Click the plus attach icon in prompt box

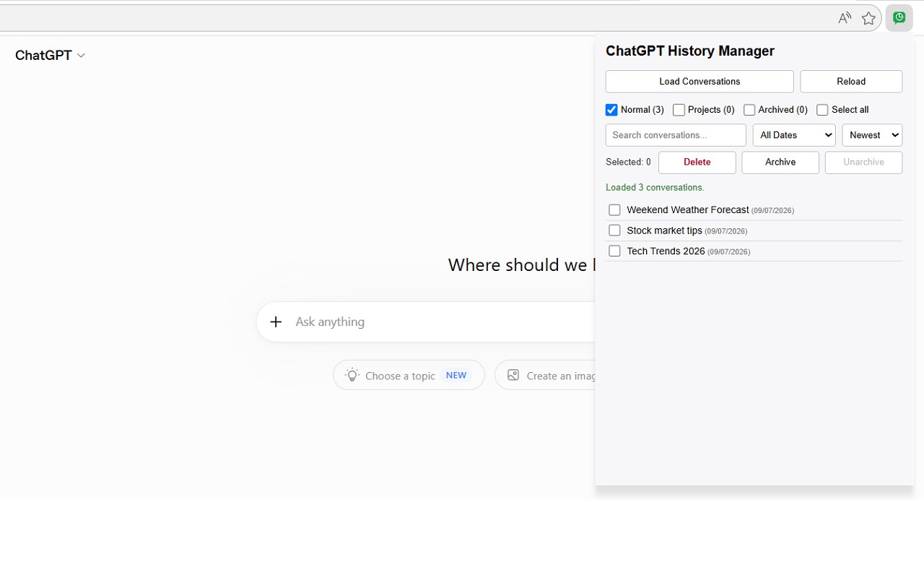(x=276, y=322)
